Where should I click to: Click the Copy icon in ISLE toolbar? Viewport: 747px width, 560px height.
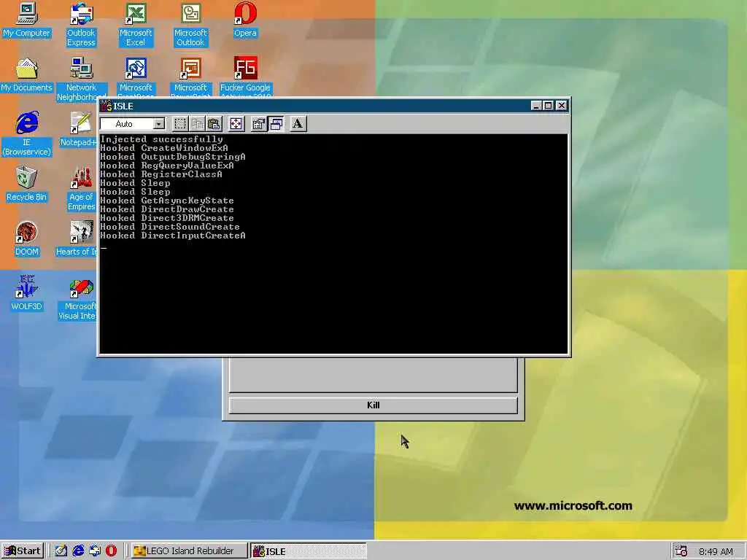pyautogui.click(x=197, y=124)
